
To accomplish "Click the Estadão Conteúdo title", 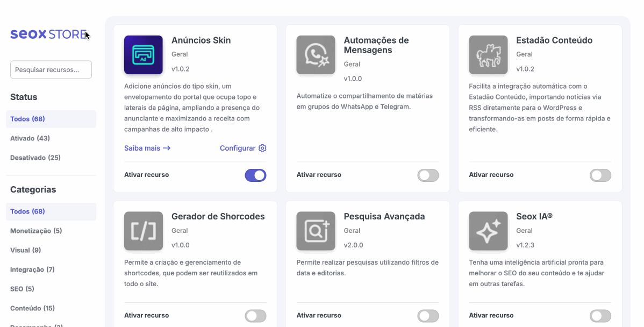I will click(x=554, y=40).
